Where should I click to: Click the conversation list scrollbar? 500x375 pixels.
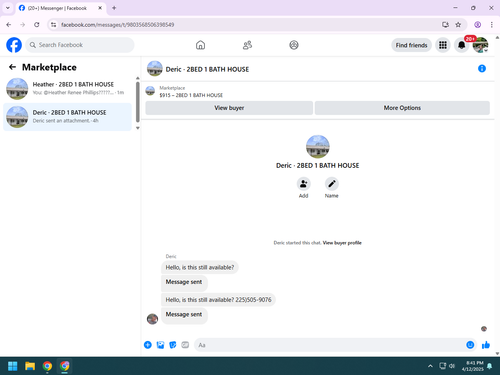138,102
